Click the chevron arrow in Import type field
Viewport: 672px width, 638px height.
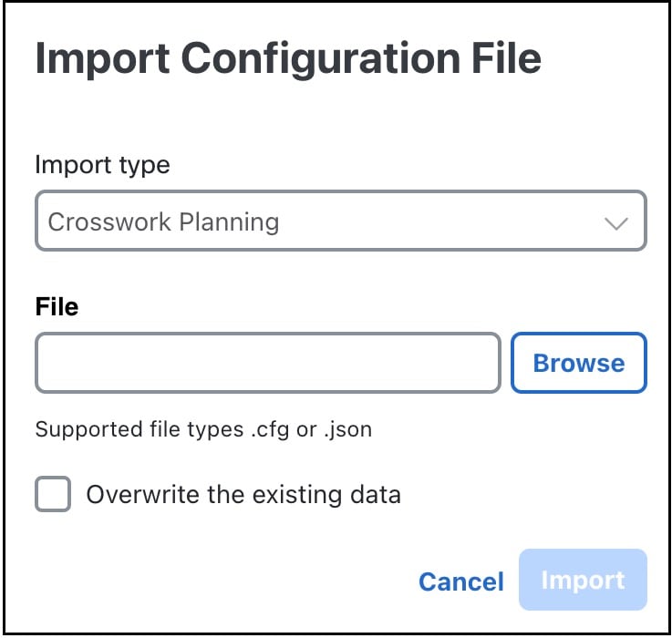tap(615, 222)
